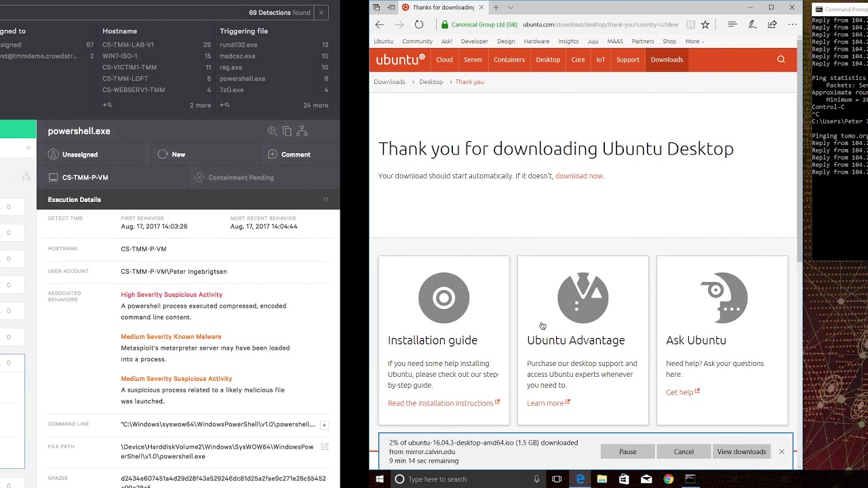Screen dimensions: 868x488
Task: Add page to favorites with star icon
Action: pos(705,24)
